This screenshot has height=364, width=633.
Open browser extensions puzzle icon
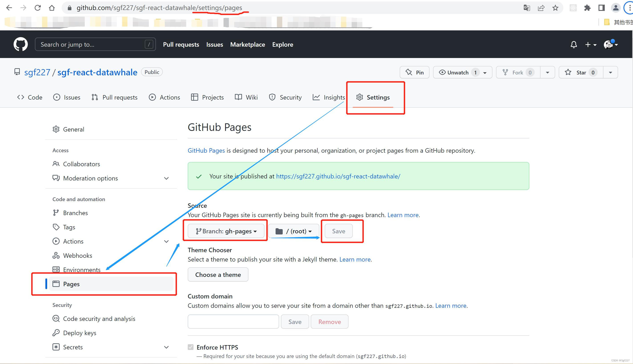(587, 8)
